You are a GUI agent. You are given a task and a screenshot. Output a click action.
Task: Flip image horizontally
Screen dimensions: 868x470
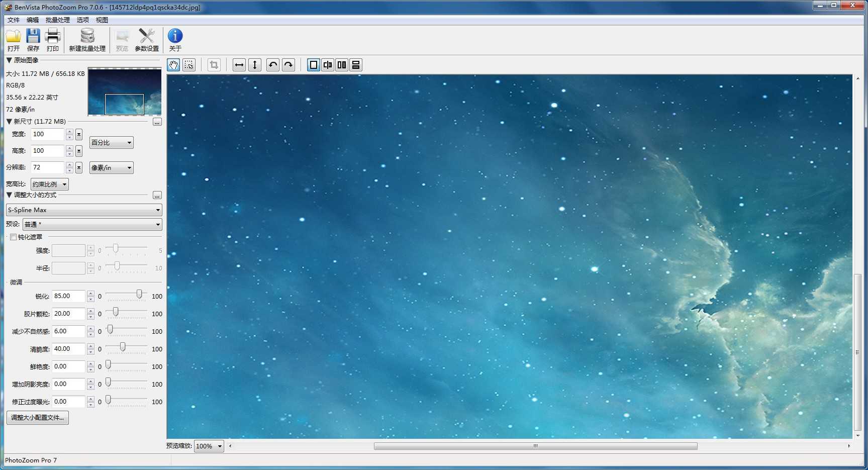coord(239,65)
